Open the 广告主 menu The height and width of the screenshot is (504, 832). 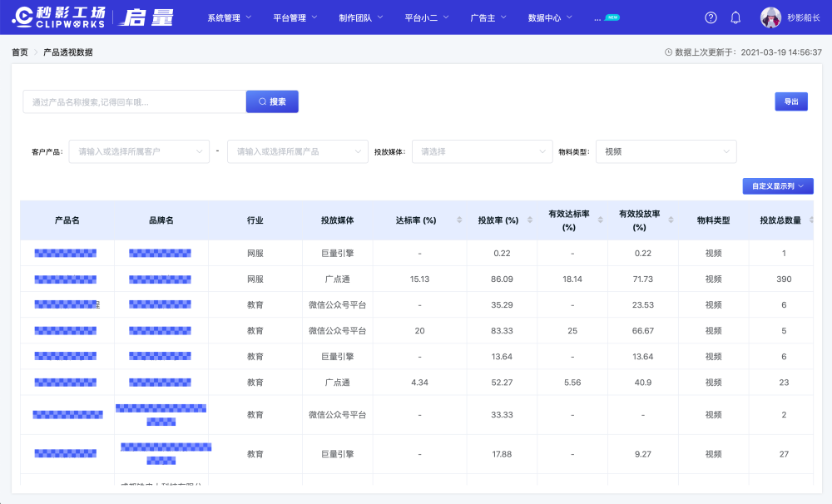pos(488,17)
